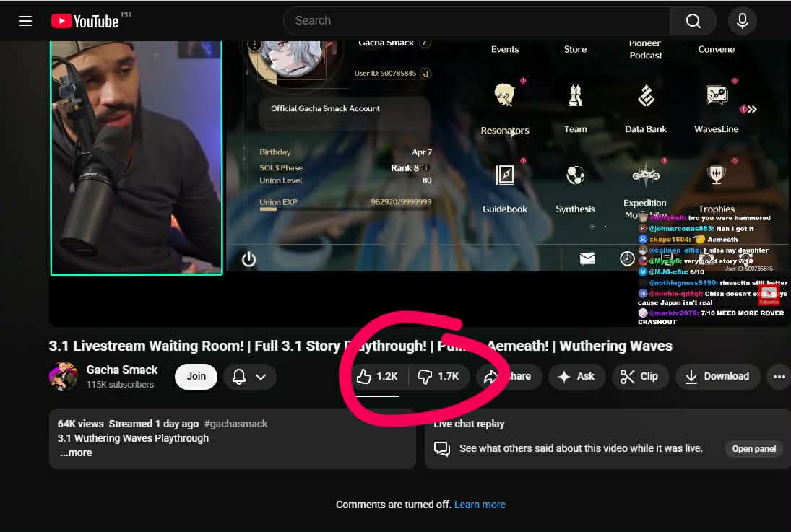The height and width of the screenshot is (532, 791).
Task: Go to YouTube home via logo
Action: [x=85, y=21]
